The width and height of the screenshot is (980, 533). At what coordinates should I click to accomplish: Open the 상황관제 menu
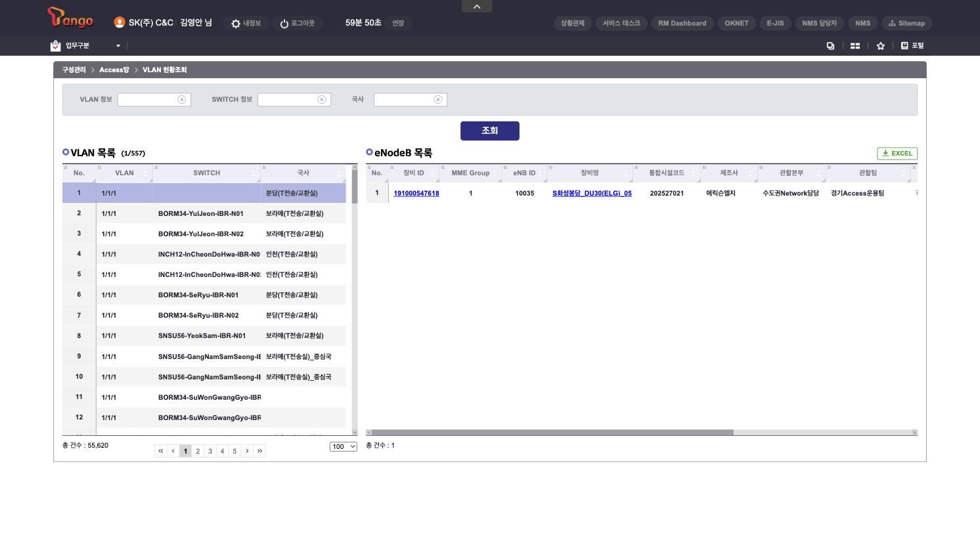(x=573, y=23)
